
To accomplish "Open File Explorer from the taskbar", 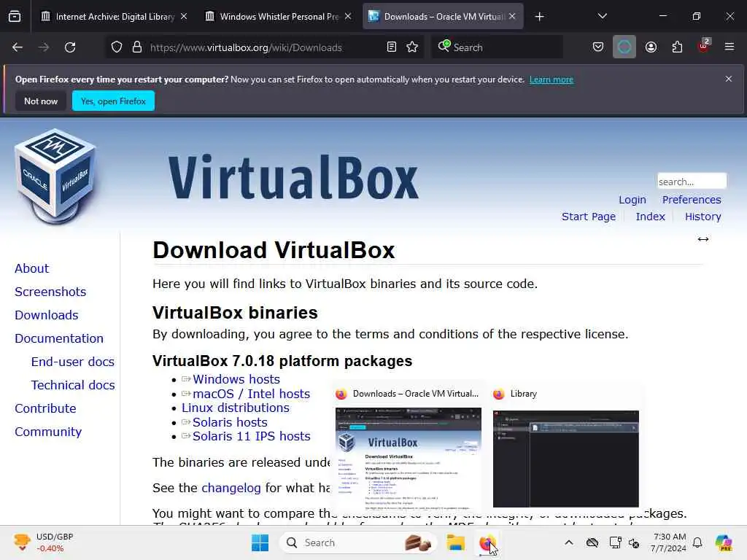I will click(x=455, y=542).
